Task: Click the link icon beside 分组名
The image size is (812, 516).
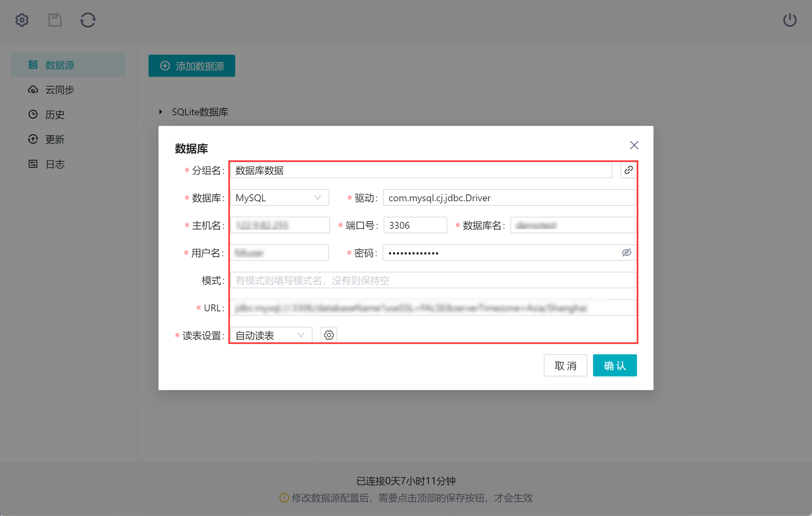Action: coord(628,170)
